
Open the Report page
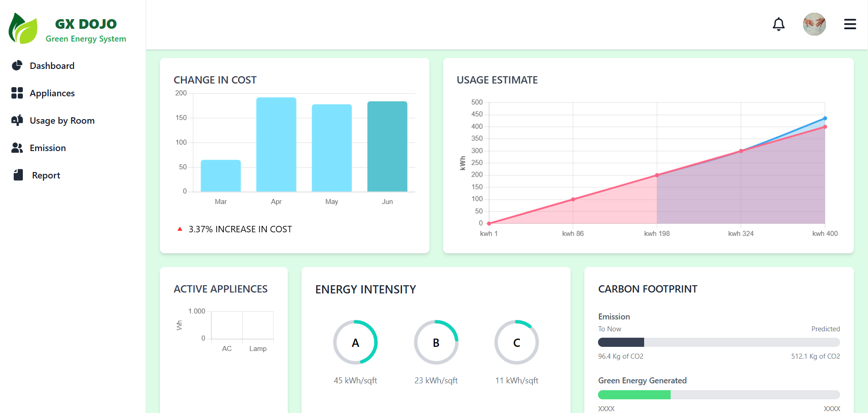click(46, 175)
